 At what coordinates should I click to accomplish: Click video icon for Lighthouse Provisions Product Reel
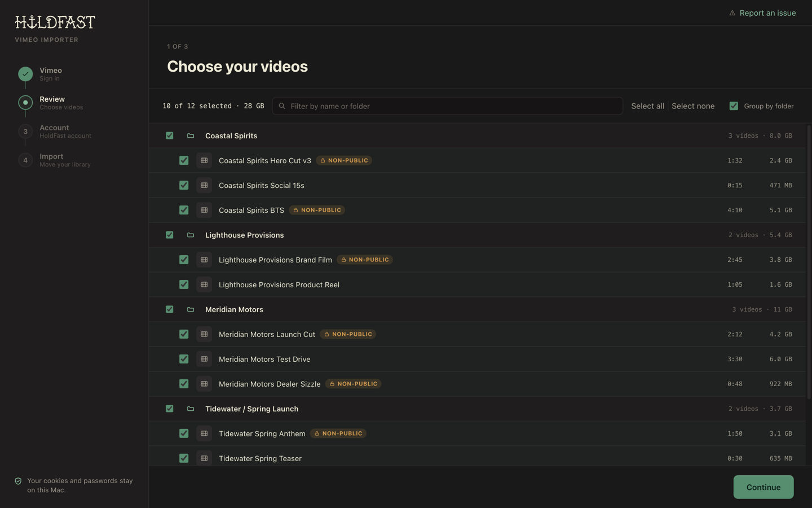[x=204, y=285]
